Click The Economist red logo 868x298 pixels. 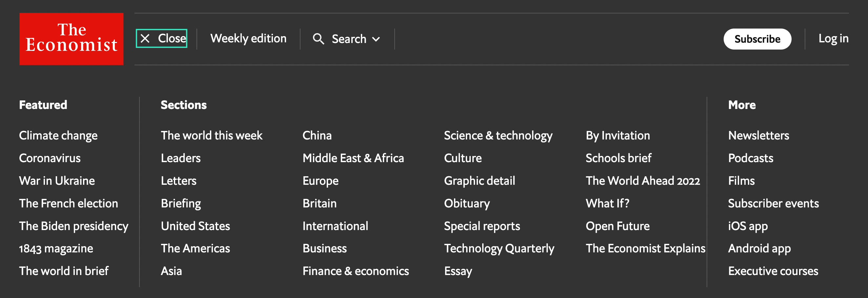click(x=72, y=39)
